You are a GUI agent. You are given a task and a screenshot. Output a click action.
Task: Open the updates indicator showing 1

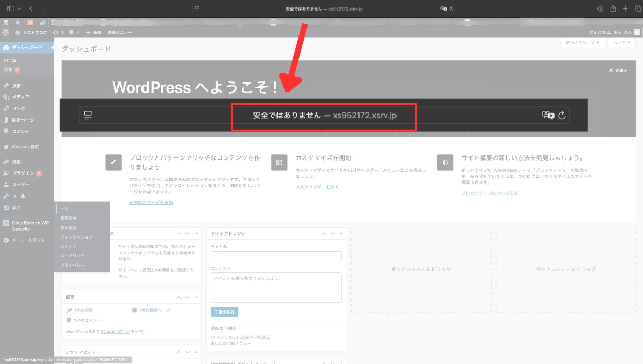(x=58, y=32)
